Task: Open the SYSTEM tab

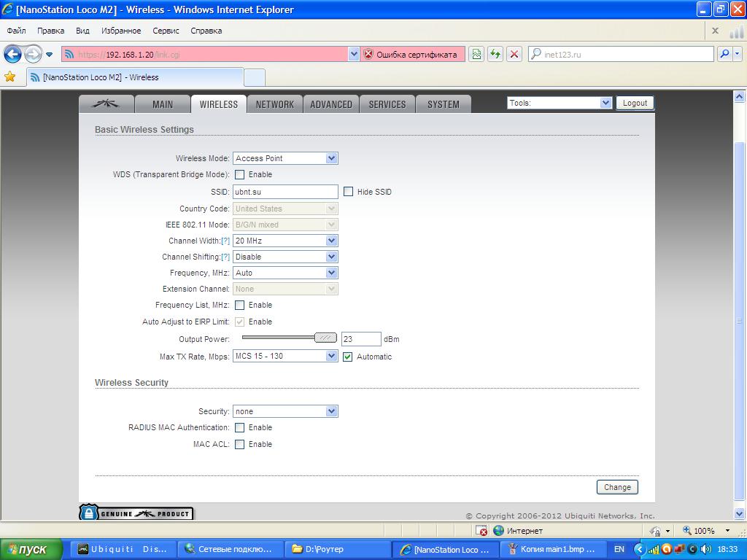Action: point(443,104)
